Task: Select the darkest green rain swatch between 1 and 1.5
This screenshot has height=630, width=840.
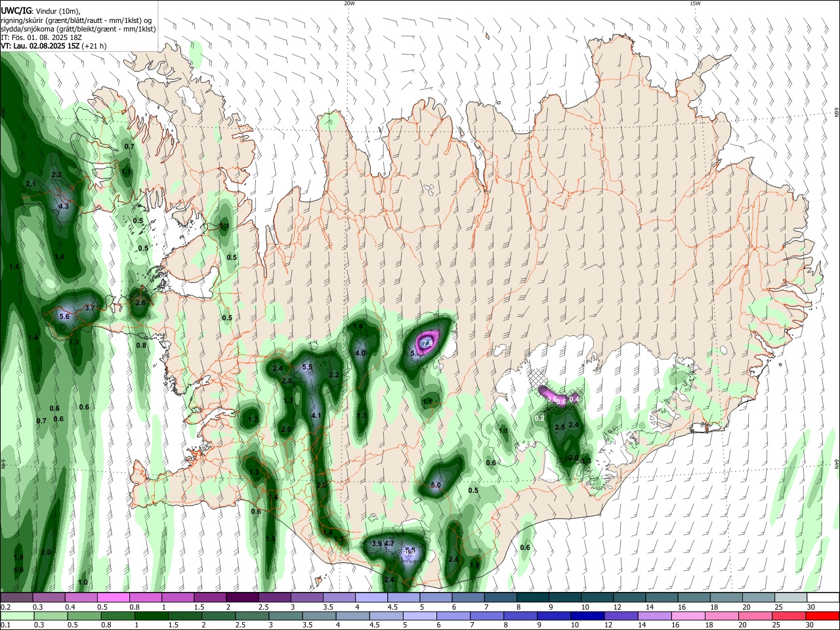Action: click(151, 616)
